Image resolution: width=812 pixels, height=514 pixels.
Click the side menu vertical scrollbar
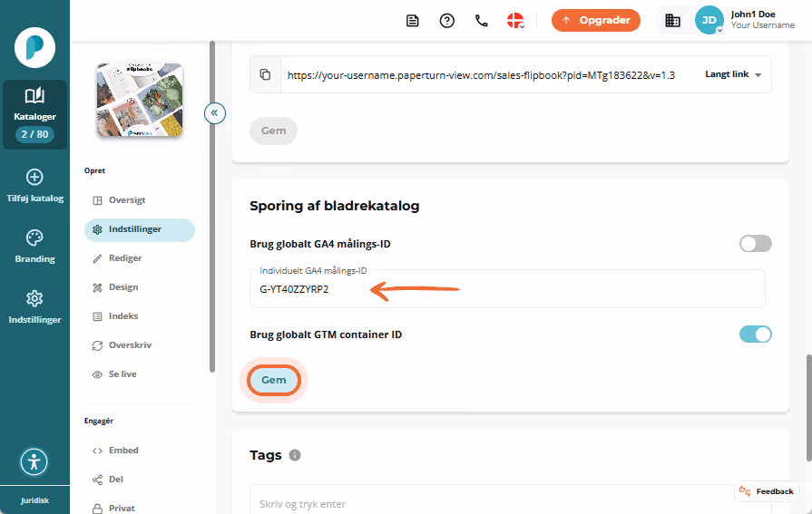(x=211, y=206)
